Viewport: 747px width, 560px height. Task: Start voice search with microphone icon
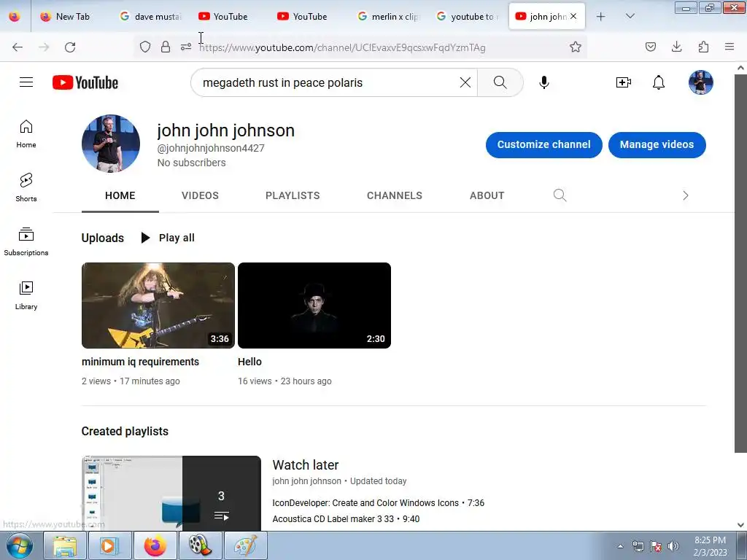(x=544, y=82)
